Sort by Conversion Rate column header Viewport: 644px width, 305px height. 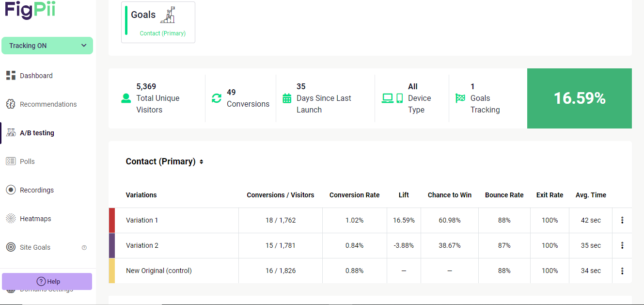(354, 195)
